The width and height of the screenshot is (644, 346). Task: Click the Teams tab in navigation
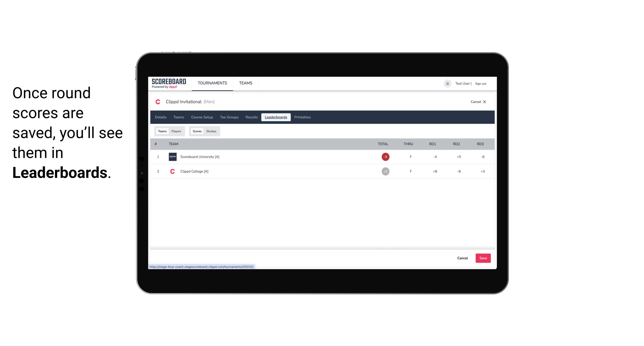point(245,83)
